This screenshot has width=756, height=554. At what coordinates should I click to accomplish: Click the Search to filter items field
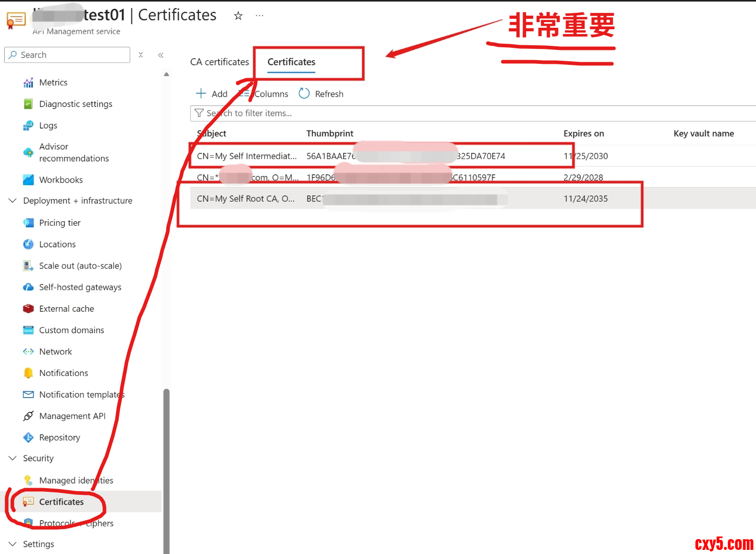[x=463, y=114]
